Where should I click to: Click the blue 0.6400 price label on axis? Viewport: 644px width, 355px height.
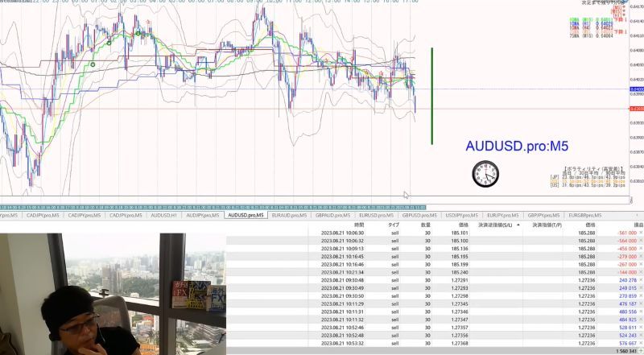tap(637, 89)
